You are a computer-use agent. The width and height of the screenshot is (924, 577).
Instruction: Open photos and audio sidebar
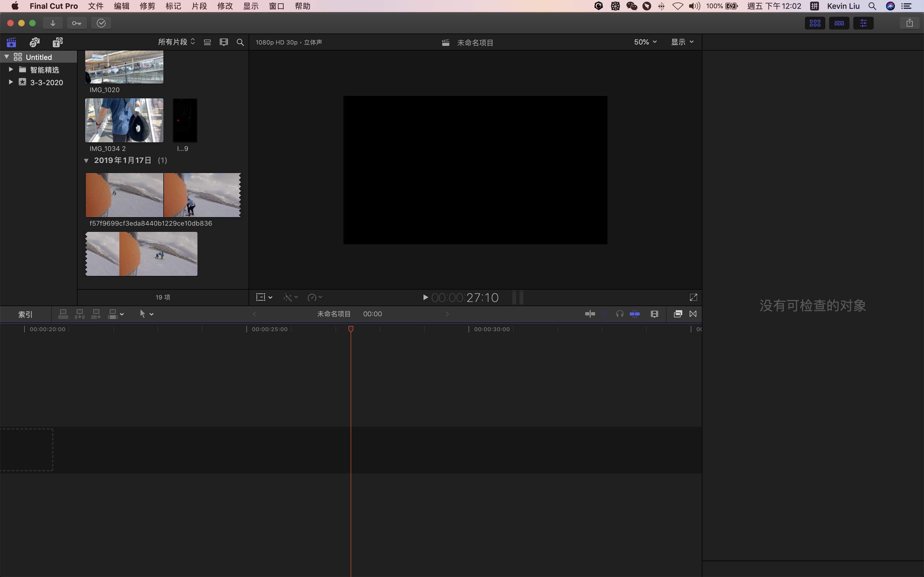point(35,42)
